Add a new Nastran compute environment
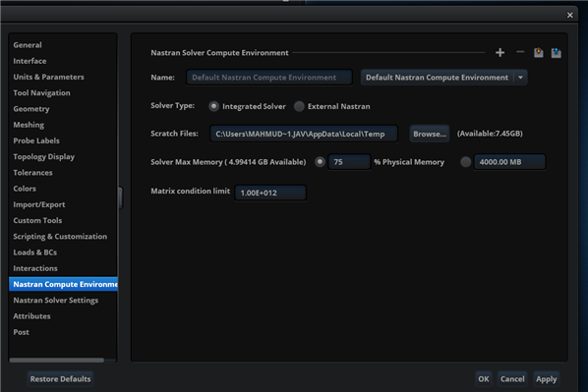The image size is (588, 392). [x=500, y=53]
